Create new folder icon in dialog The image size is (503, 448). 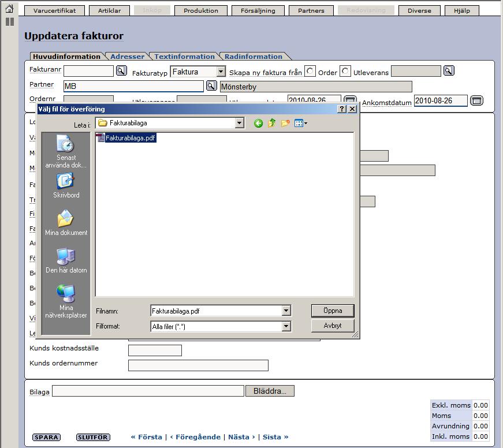click(285, 123)
